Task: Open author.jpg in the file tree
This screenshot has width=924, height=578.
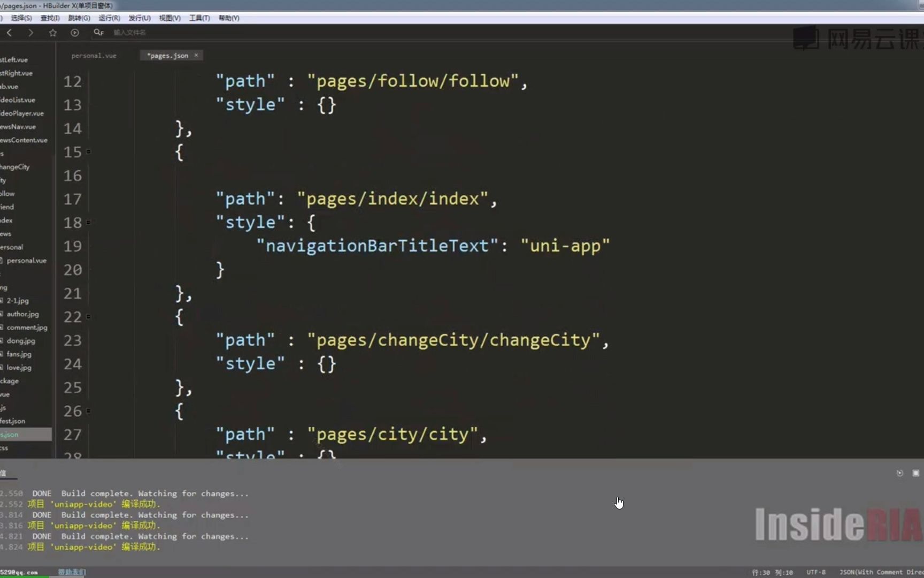Action: click(22, 314)
